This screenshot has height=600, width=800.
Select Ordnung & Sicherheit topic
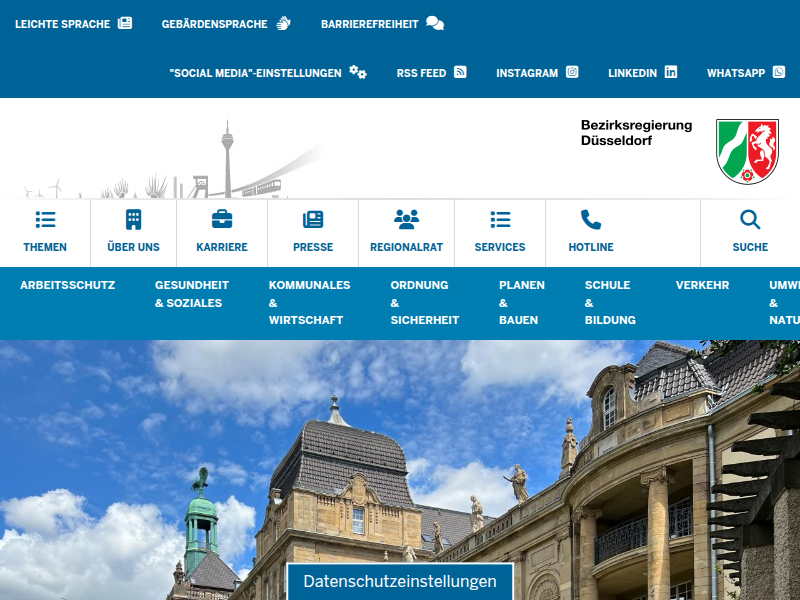pyautogui.click(x=424, y=303)
